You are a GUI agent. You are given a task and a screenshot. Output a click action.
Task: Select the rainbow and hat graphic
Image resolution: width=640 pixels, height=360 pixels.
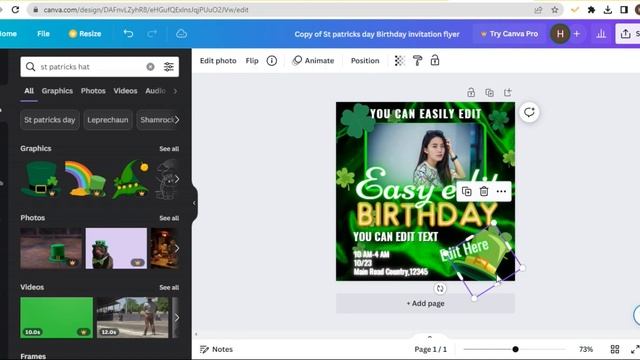tap(86, 179)
